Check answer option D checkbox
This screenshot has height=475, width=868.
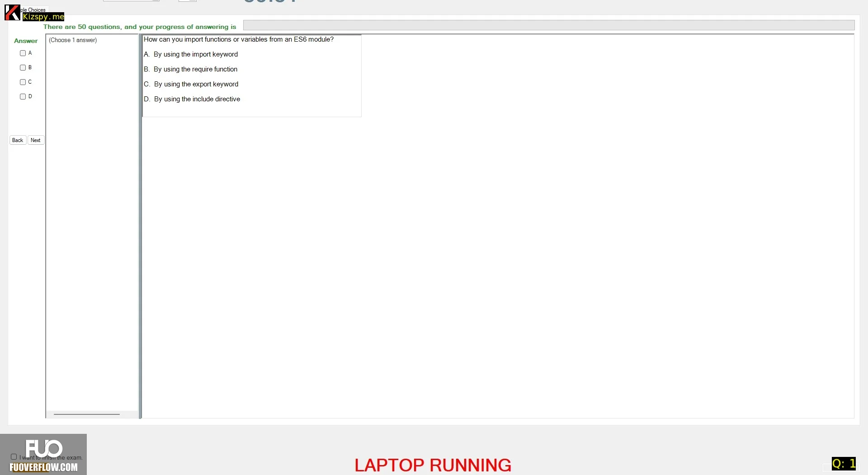(23, 97)
